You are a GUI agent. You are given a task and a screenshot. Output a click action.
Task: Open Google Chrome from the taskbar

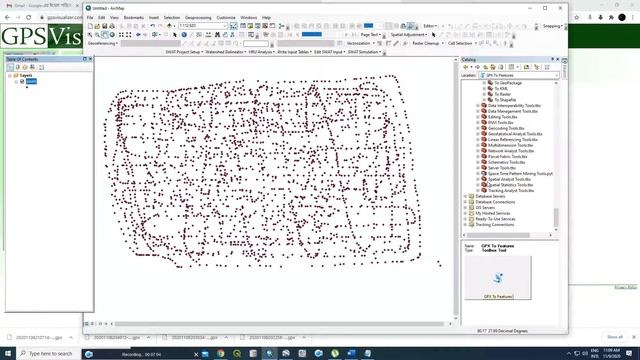(221, 353)
